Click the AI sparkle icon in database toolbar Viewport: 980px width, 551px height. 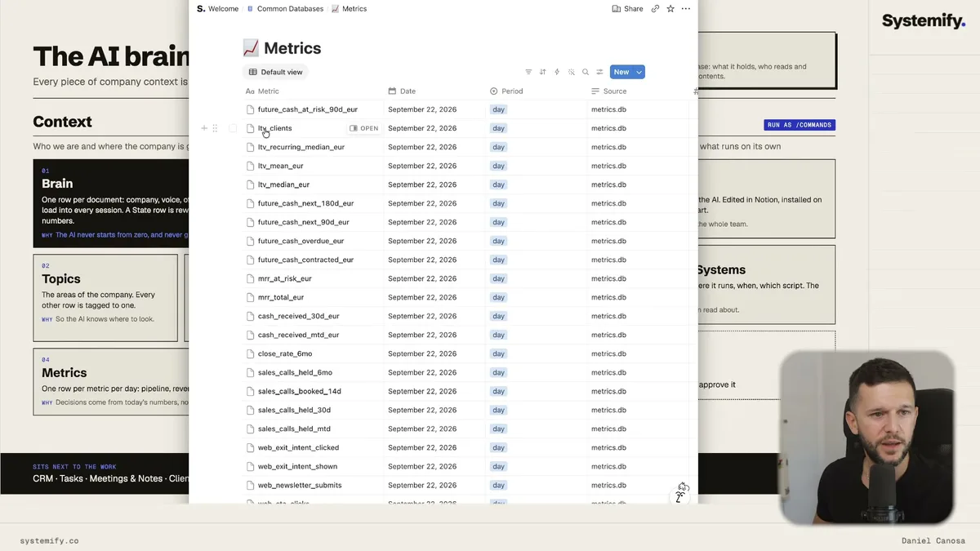coord(572,72)
